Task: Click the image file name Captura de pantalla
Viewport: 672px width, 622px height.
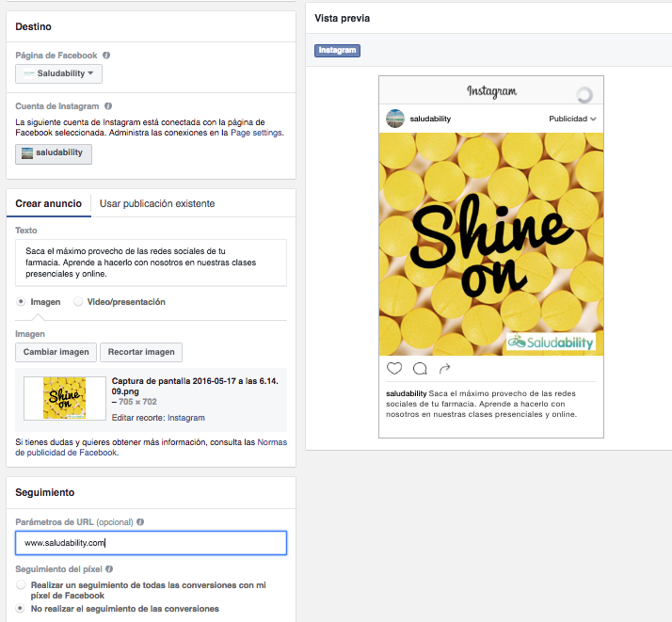Action: pyautogui.click(x=195, y=386)
